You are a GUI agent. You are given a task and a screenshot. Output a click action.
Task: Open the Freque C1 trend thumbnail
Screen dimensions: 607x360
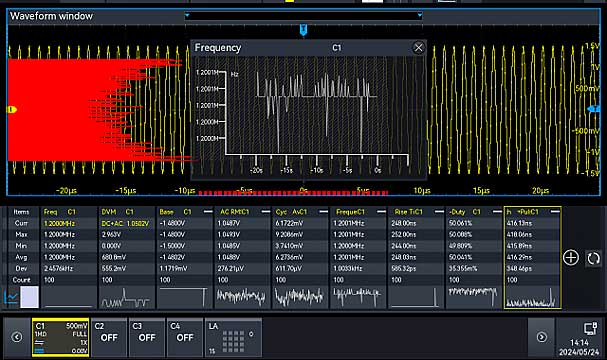(x=358, y=297)
